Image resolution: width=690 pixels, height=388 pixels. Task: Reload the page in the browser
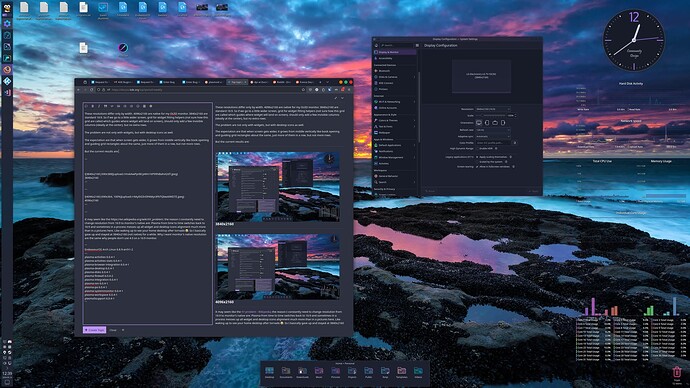(x=92, y=90)
